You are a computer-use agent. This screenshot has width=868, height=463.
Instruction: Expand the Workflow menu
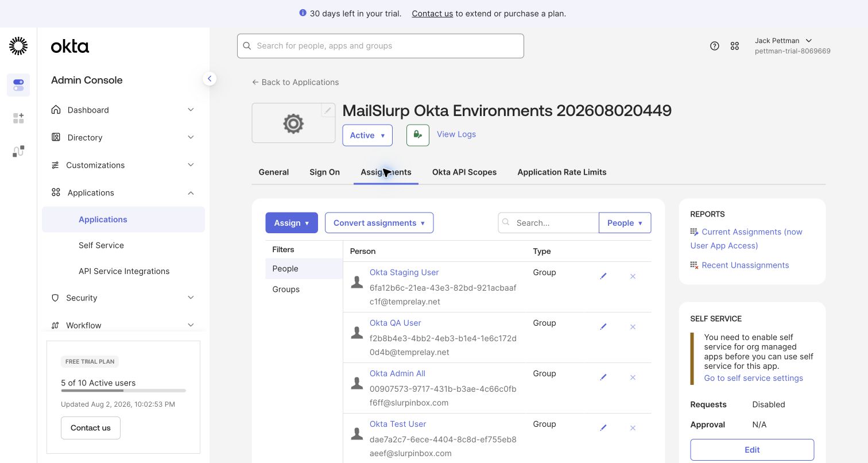click(123, 325)
